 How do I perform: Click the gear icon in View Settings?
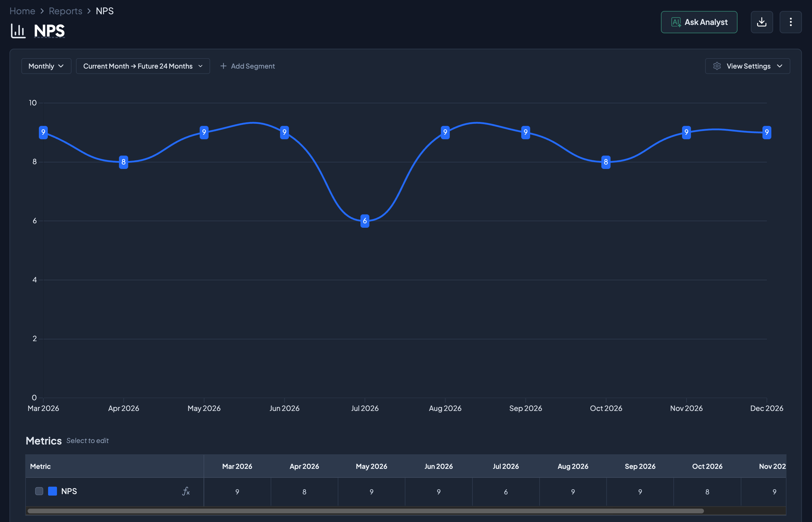tap(716, 66)
